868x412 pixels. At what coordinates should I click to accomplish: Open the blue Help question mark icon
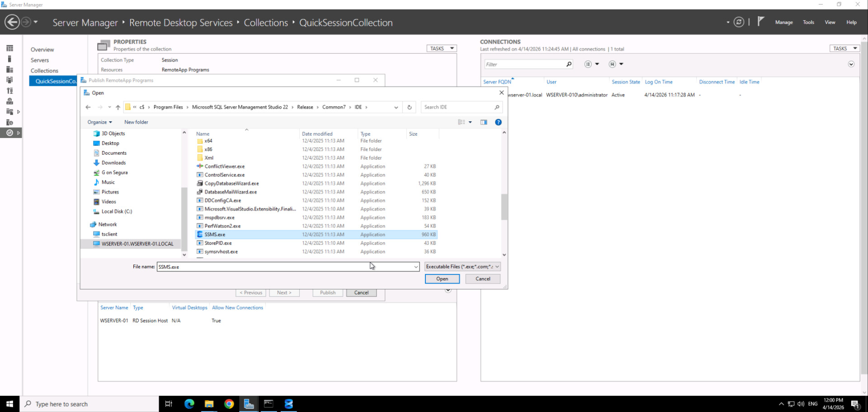coord(498,122)
